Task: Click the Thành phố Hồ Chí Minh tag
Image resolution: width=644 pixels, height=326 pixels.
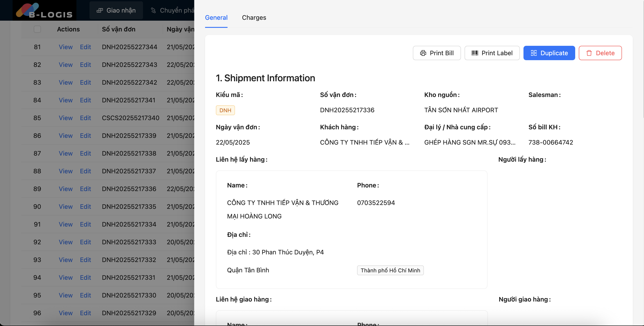Action: 390,270
